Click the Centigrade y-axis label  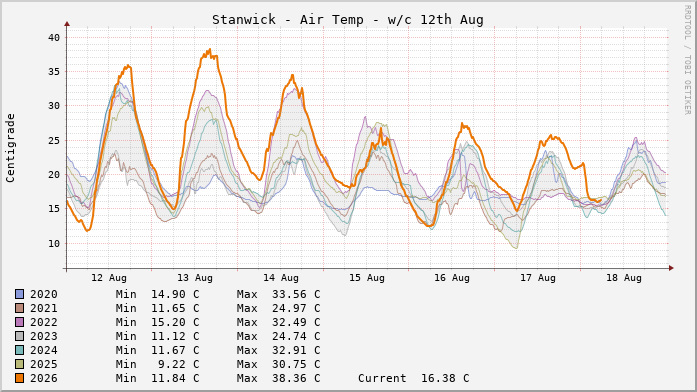(10, 148)
